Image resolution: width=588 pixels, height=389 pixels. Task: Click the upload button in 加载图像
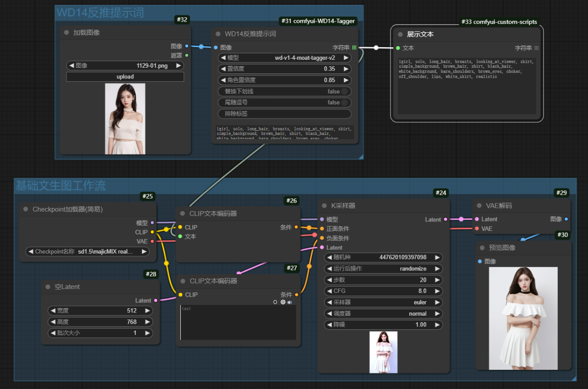point(125,77)
